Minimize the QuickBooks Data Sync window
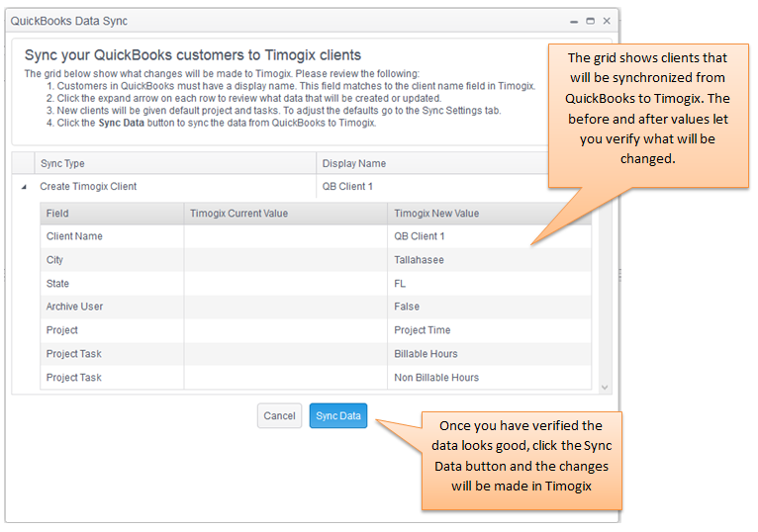The height and width of the screenshot is (532, 758). (574, 22)
